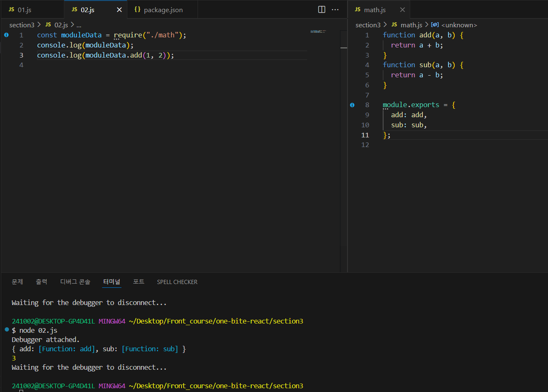Click math.js in the right breadcrumb
548x392 pixels.
[x=411, y=25]
